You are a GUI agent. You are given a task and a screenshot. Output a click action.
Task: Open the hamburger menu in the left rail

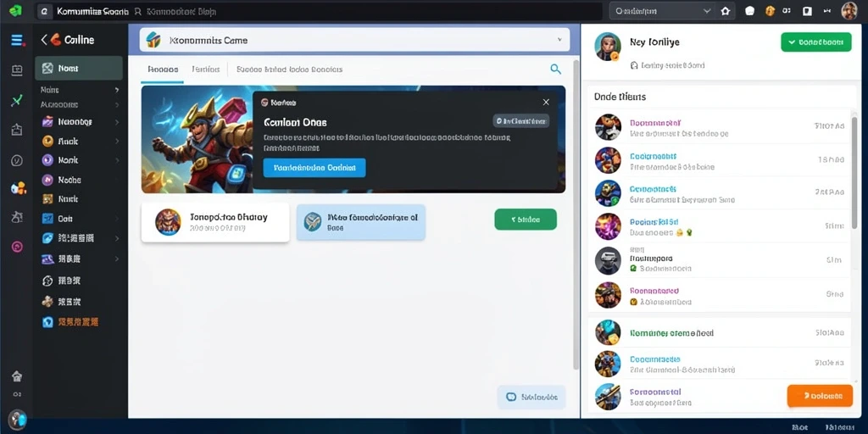click(x=17, y=40)
